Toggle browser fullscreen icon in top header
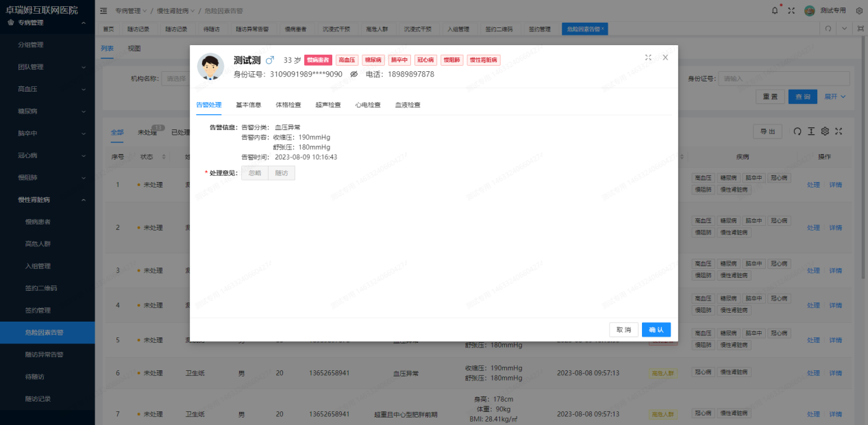The height and width of the screenshot is (425, 868). [x=791, y=10]
